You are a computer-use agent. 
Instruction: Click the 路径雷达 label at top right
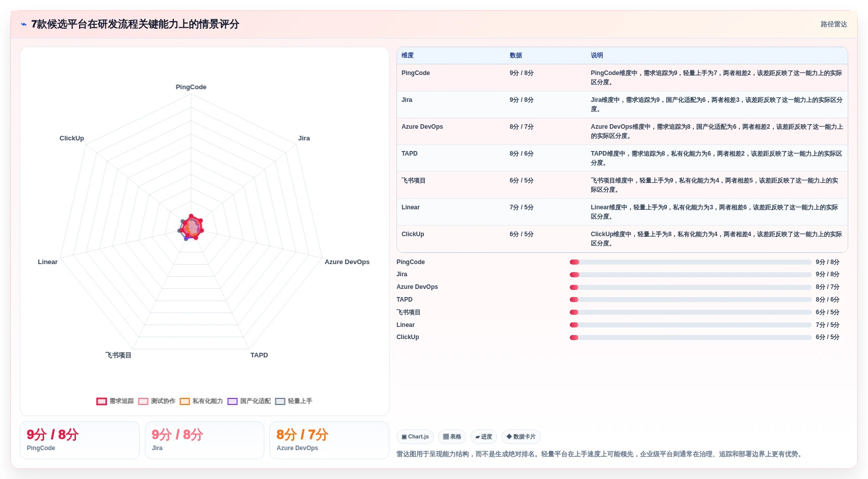click(834, 24)
